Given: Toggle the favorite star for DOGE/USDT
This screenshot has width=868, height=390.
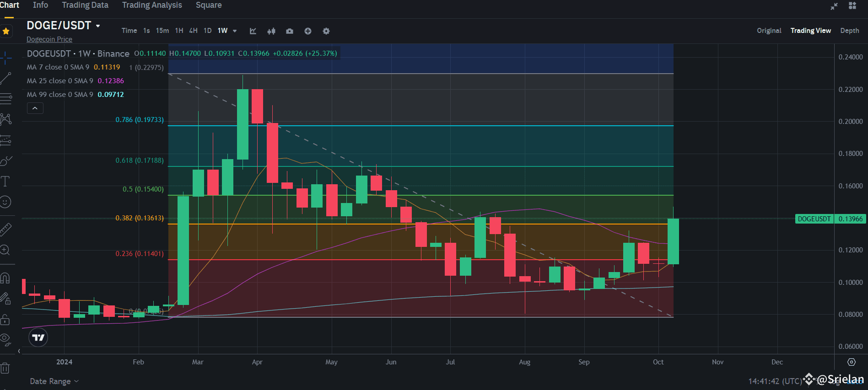Looking at the screenshot, I should tap(6, 31).
